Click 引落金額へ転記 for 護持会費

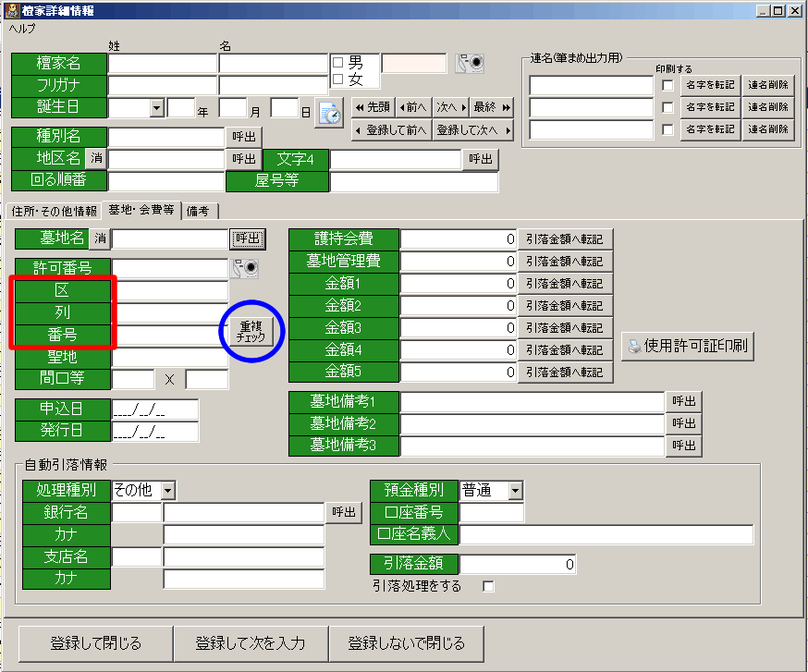(565, 239)
